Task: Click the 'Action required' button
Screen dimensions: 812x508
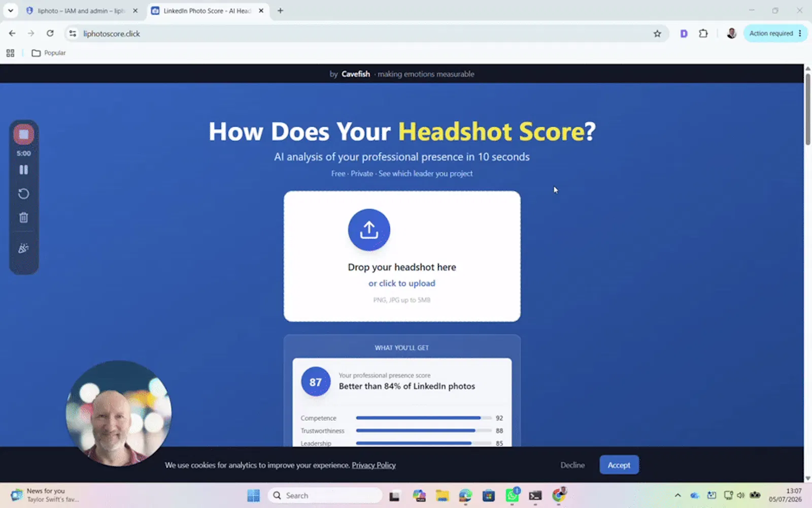Action: 771,34
